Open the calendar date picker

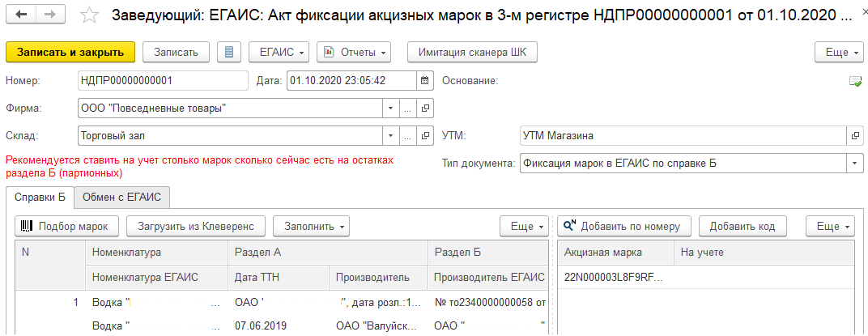[425, 80]
